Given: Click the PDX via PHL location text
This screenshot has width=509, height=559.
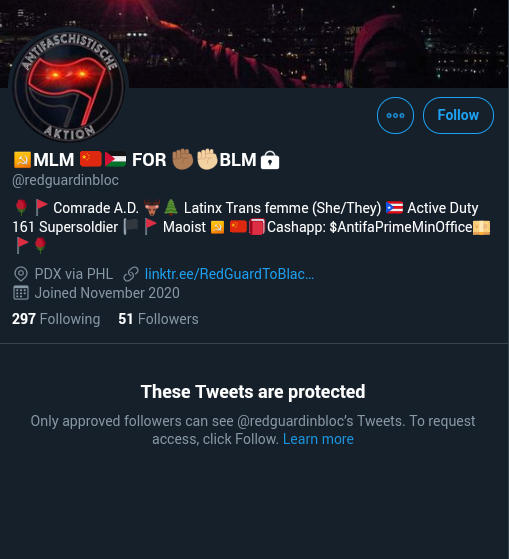Looking at the screenshot, I should [x=74, y=274].
